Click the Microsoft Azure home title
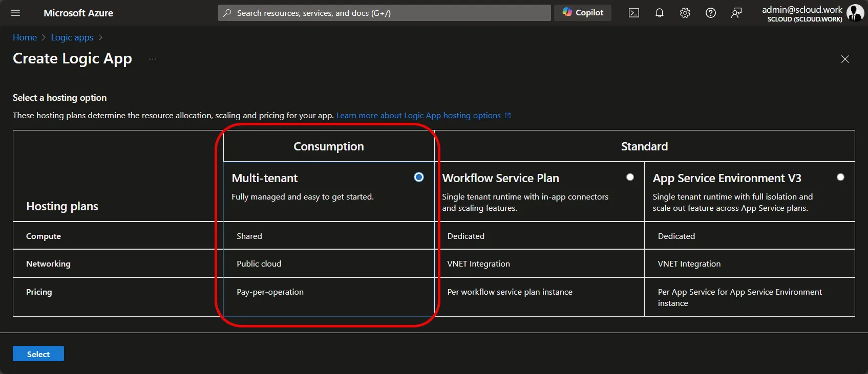This screenshot has width=868, height=374. click(78, 13)
